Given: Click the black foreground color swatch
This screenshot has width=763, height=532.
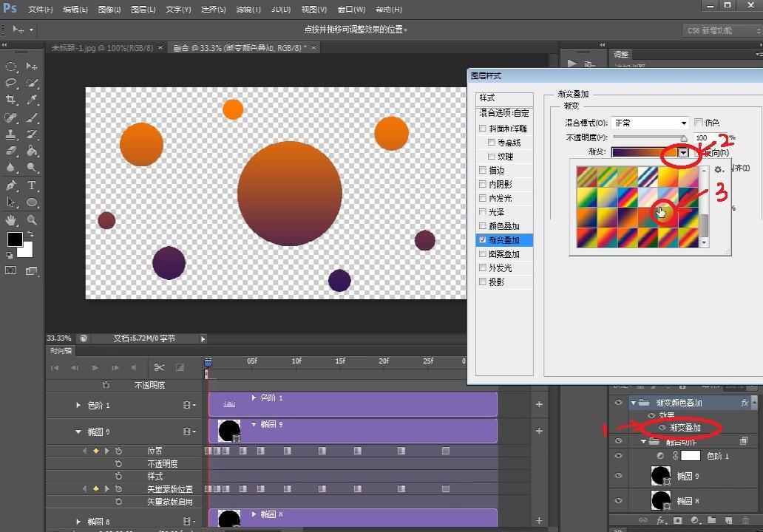Looking at the screenshot, I should (14, 239).
